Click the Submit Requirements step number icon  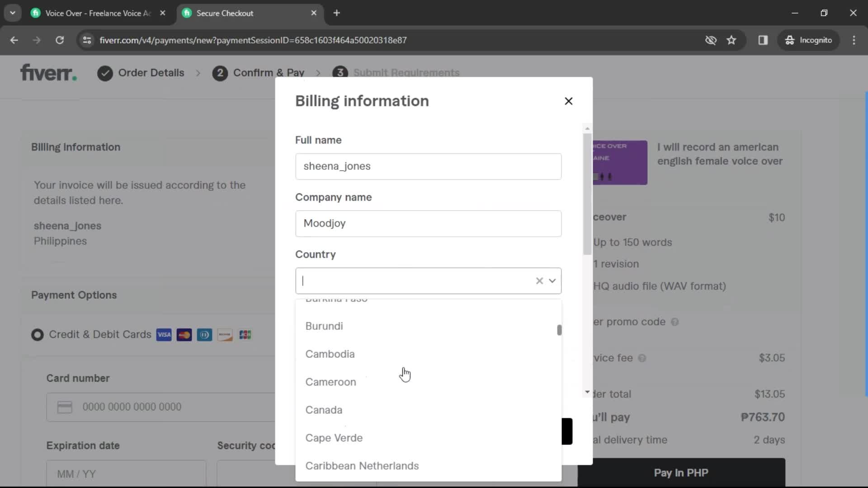coord(340,73)
